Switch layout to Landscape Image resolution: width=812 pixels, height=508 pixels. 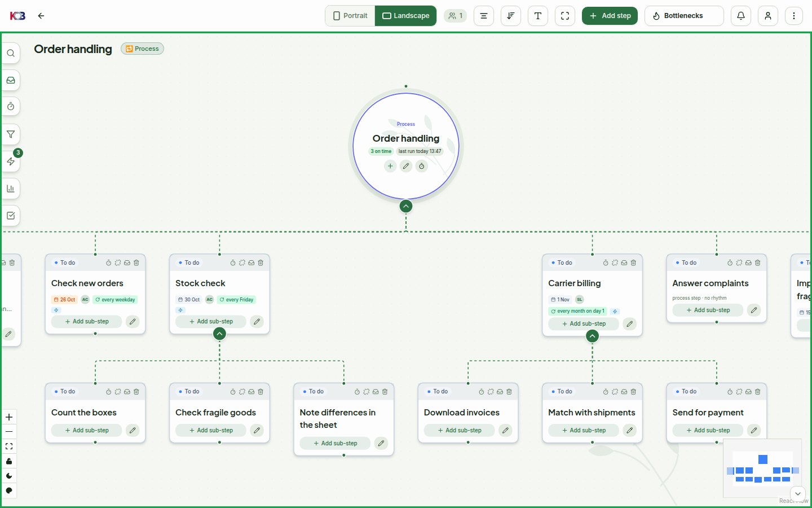(x=406, y=16)
